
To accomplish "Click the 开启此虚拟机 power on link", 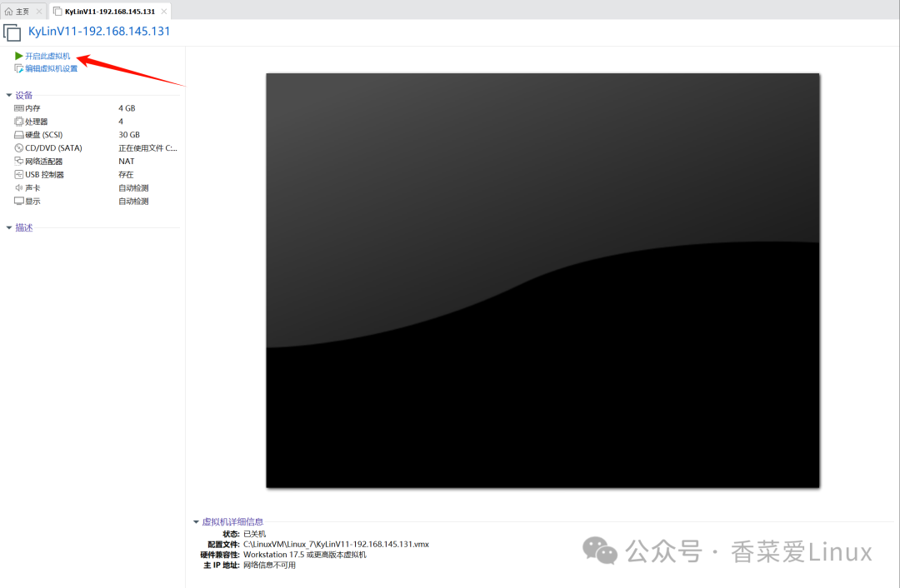I will pos(47,57).
